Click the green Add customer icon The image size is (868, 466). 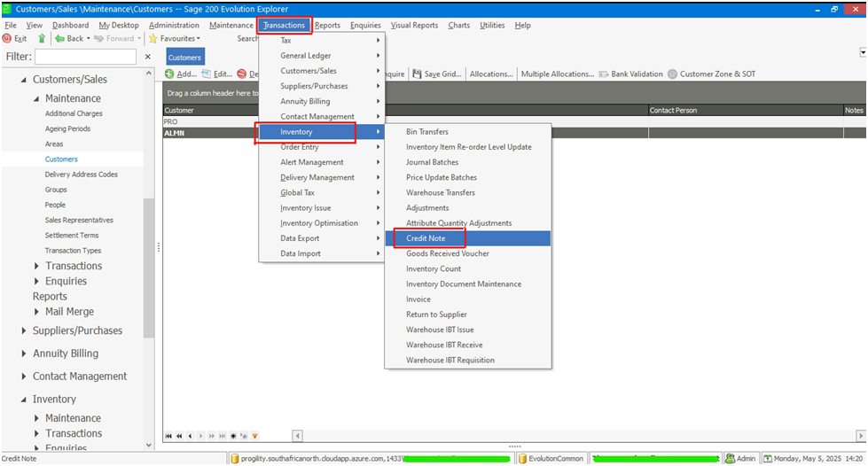(x=169, y=74)
